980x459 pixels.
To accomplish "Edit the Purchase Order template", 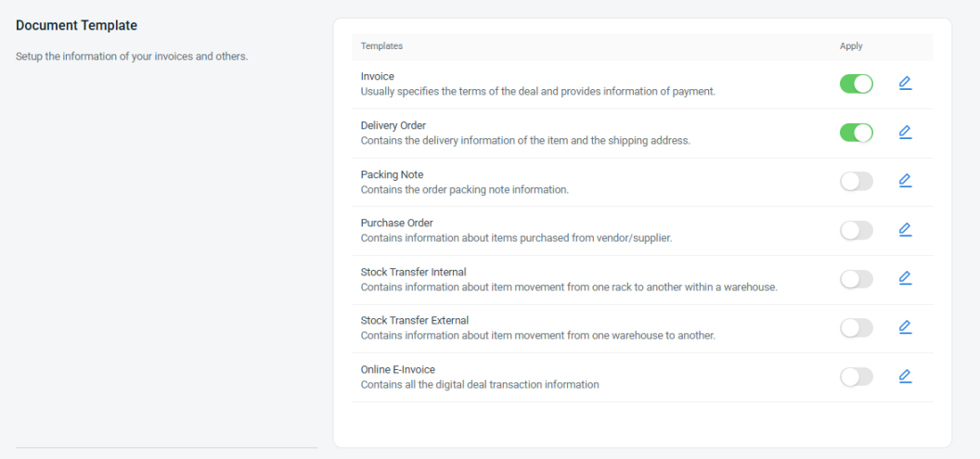I will click(x=905, y=230).
